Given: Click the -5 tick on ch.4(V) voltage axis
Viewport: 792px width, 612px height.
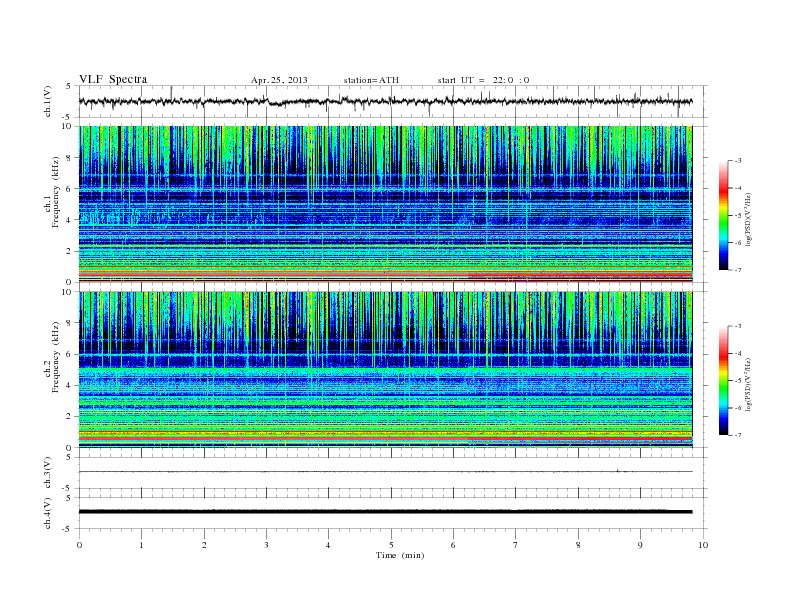Looking at the screenshot, I should [x=68, y=529].
